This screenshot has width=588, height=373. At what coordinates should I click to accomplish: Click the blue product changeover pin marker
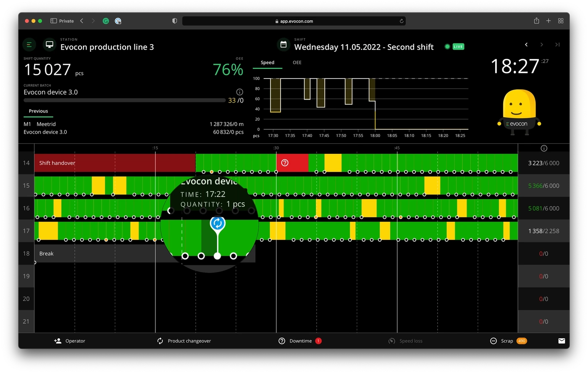217,223
